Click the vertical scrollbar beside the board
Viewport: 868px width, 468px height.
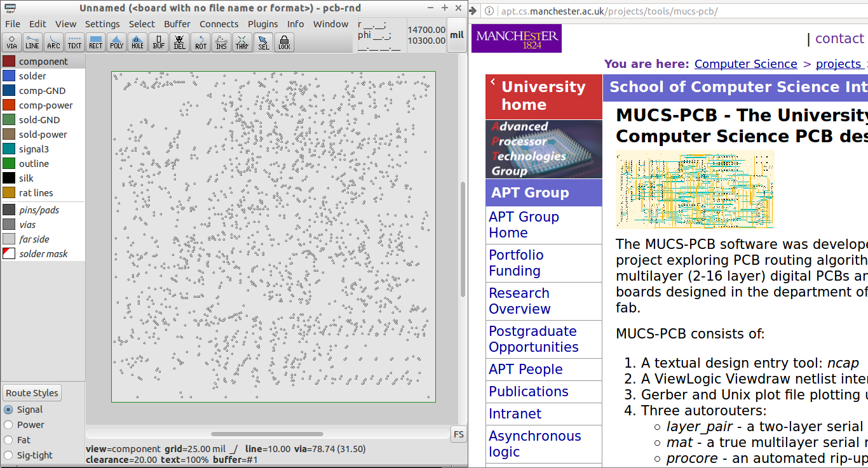pos(463,240)
